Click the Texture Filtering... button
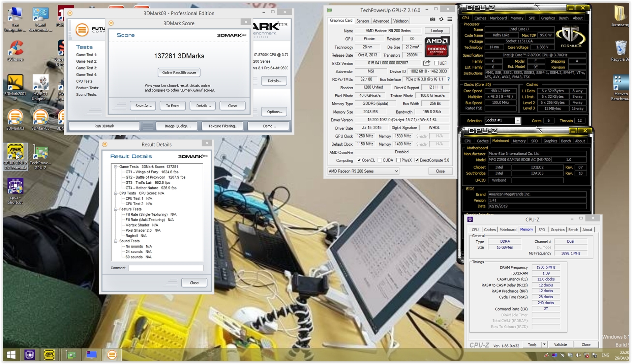 (x=223, y=126)
